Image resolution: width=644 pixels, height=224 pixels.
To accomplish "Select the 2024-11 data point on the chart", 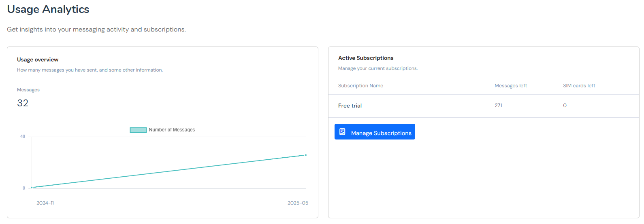I will 32,187.
